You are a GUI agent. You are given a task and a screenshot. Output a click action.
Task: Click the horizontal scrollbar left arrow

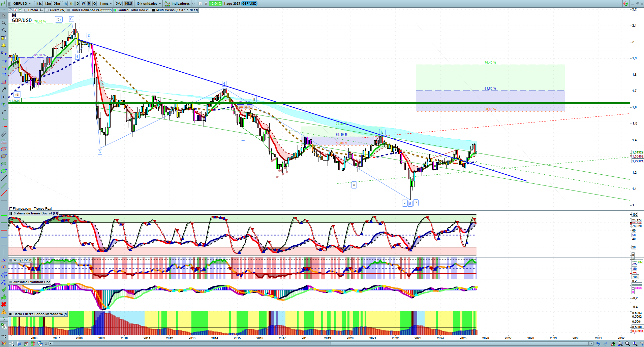pos(51,344)
